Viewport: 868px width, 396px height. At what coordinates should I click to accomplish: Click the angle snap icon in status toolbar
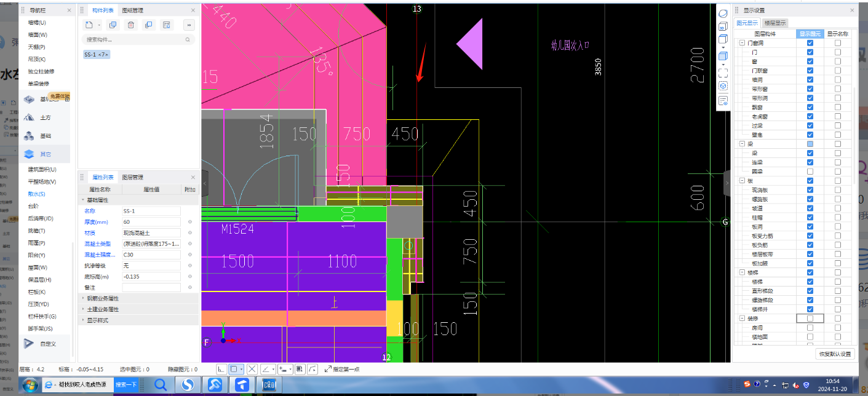pos(268,369)
